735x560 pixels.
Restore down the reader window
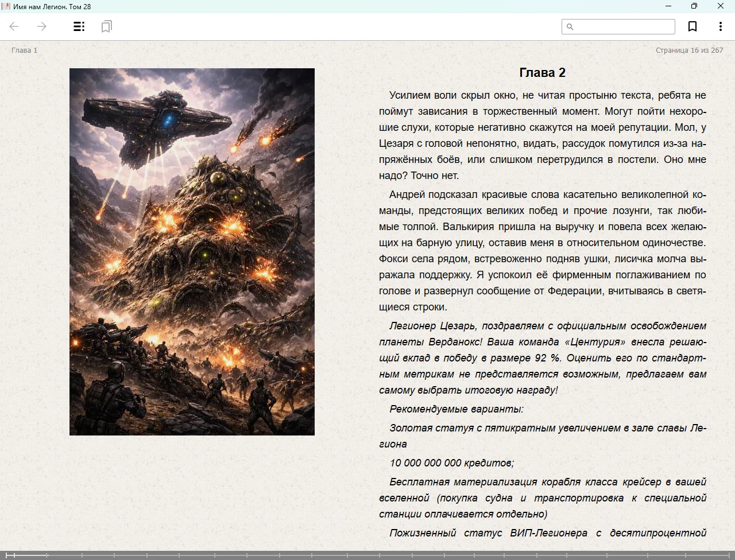[x=694, y=6]
